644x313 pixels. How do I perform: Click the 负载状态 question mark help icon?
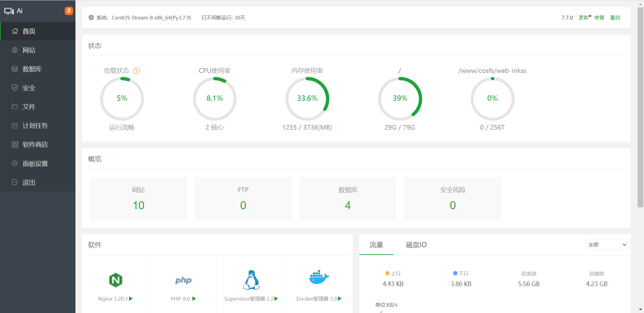pos(137,71)
